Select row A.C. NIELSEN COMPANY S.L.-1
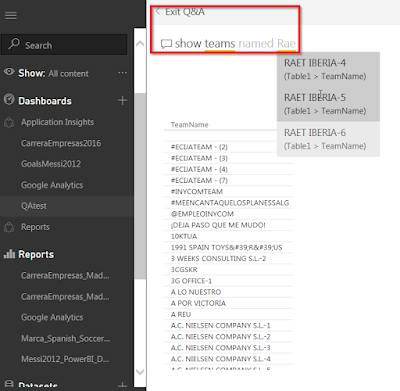This screenshot has height=391, width=400. tap(228, 326)
